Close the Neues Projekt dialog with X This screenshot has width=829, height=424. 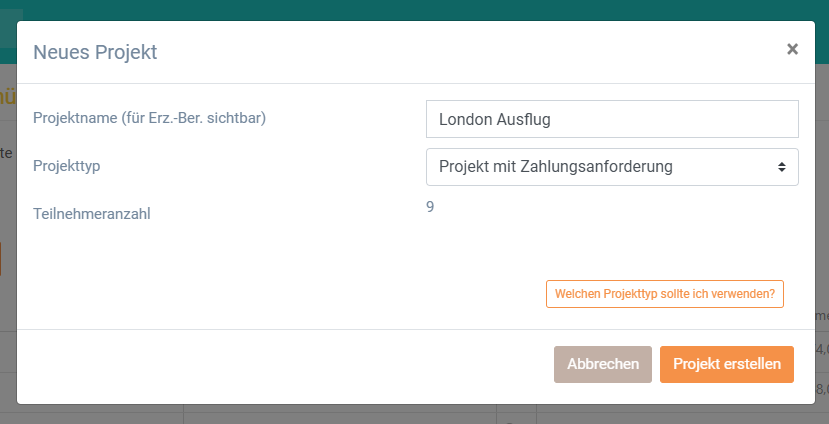coord(792,49)
